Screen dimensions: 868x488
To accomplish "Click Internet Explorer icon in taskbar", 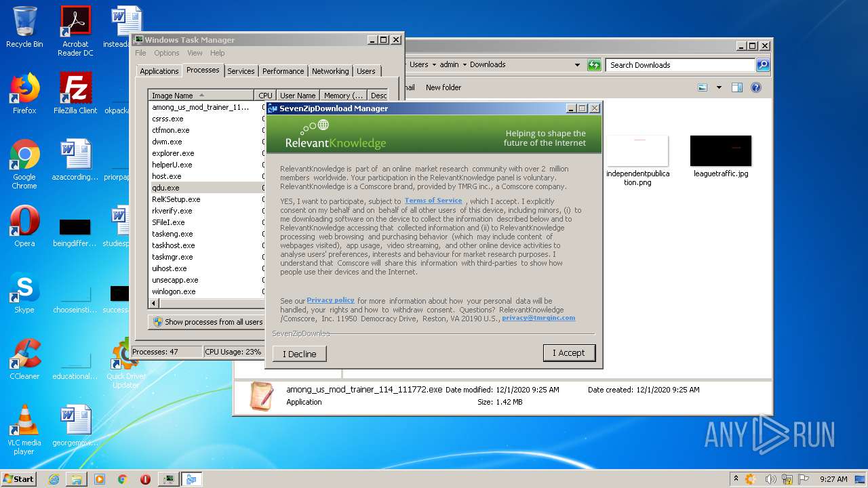I will (x=54, y=479).
